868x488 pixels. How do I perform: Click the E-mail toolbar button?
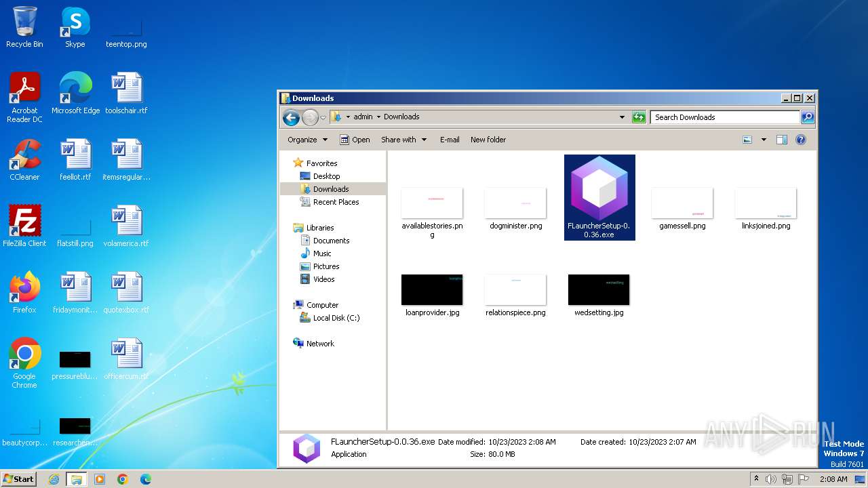point(450,140)
